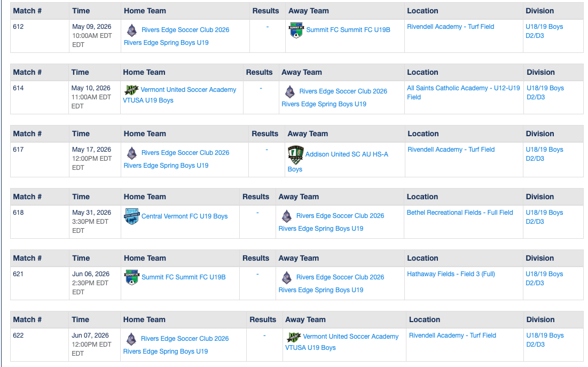588x367 pixels.
Task: Click Central Vermont FC logo in match 618
Action: pyautogui.click(x=131, y=216)
